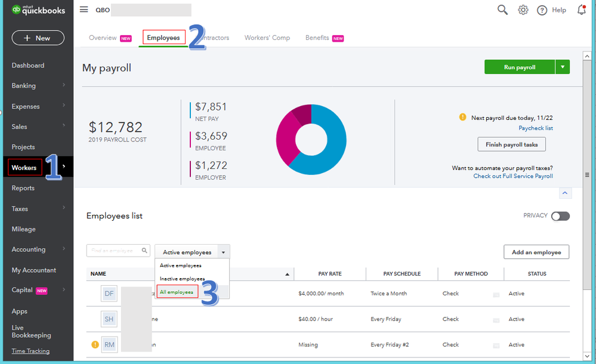Viewport: 596px width, 364px height.
Task: Expand the Sales sidebar submenu
Action: coord(63,125)
